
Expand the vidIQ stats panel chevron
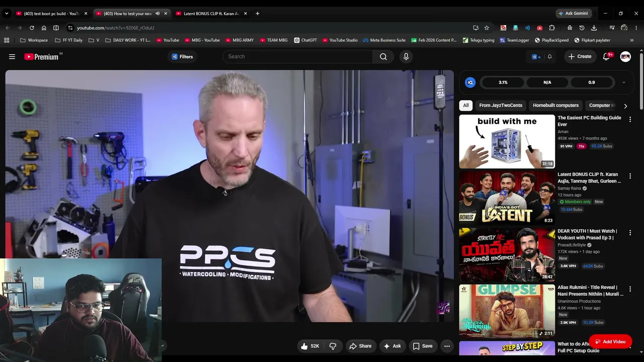coord(623,82)
